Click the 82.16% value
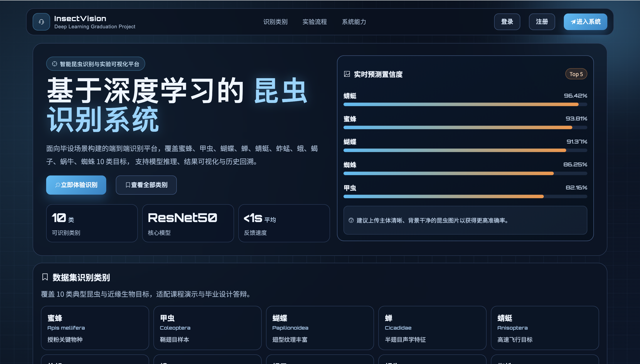Image resolution: width=640 pixels, height=364 pixels. 576,187
